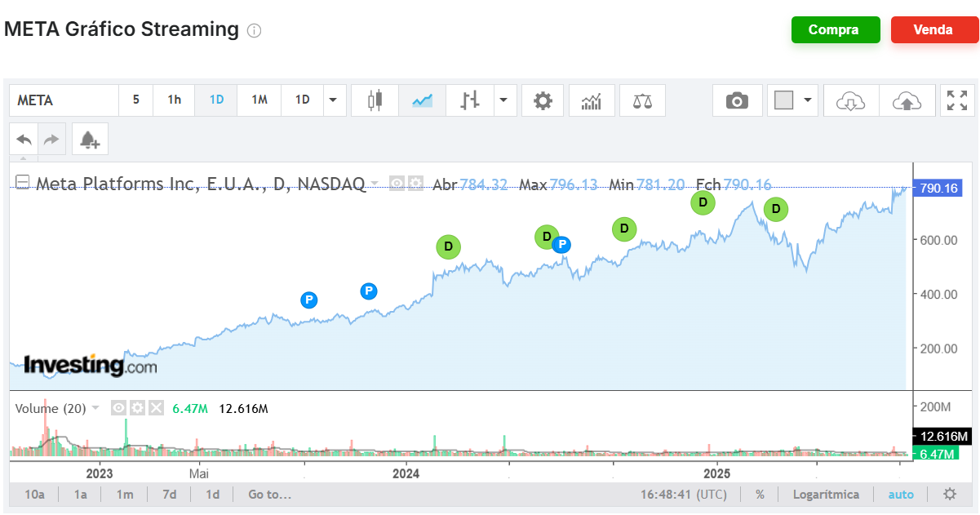980x515 pixels.
Task: Toggle auto scale mode
Action: [x=901, y=495]
